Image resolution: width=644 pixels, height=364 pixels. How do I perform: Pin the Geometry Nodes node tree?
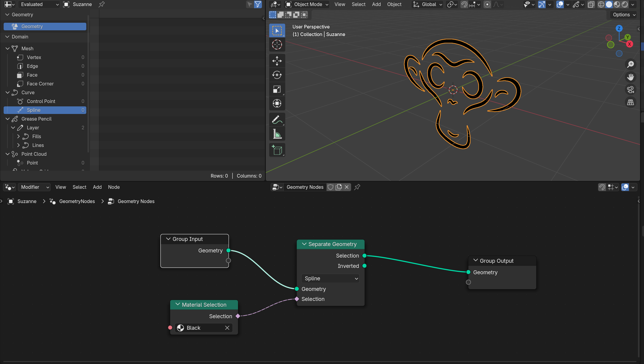click(357, 187)
